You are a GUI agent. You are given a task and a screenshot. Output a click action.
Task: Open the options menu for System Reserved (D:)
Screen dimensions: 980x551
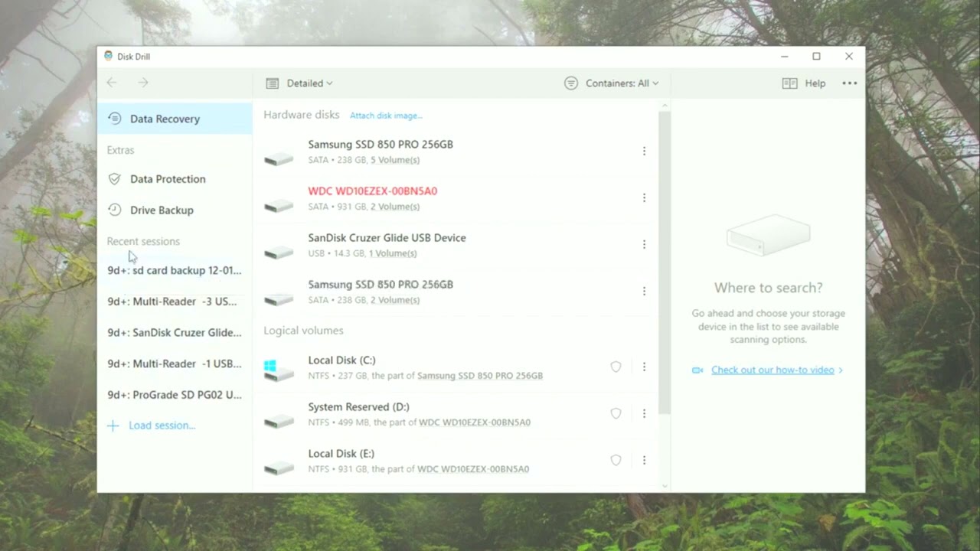click(644, 414)
